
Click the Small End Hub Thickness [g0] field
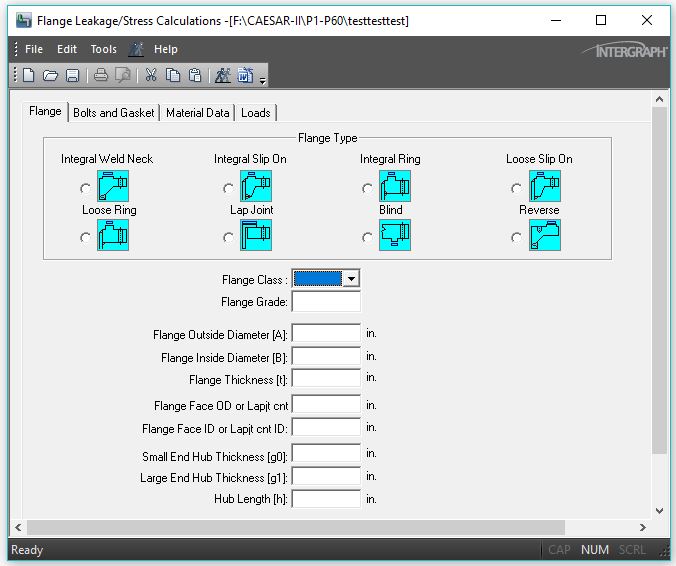point(326,453)
